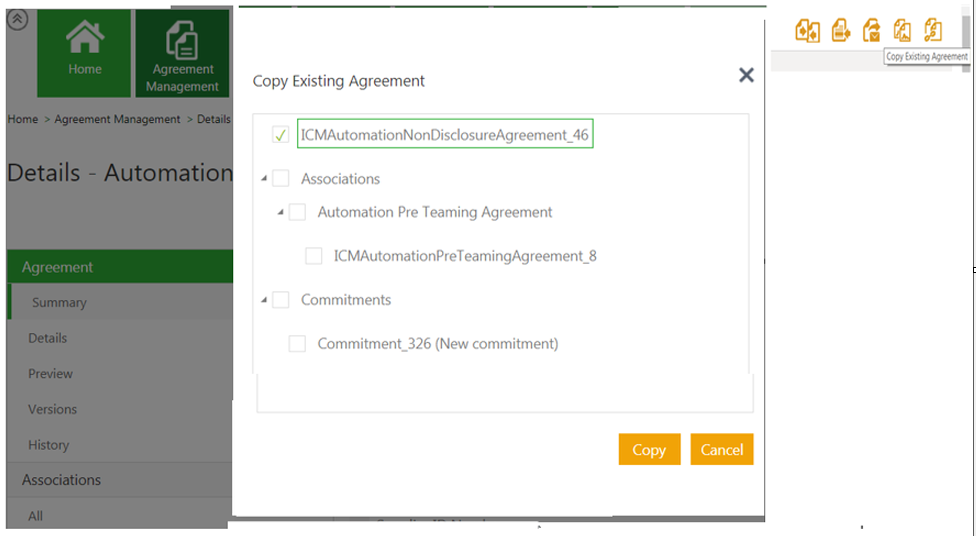Open the Versions item in the sidebar
Image resolution: width=976 pixels, height=536 pixels.
point(52,409)
